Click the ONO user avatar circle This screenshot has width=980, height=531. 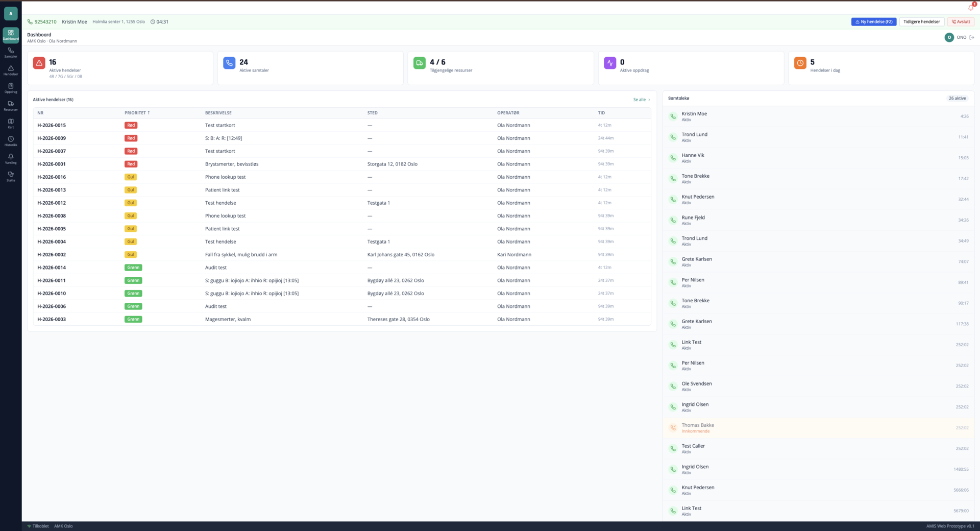point(949,37)
